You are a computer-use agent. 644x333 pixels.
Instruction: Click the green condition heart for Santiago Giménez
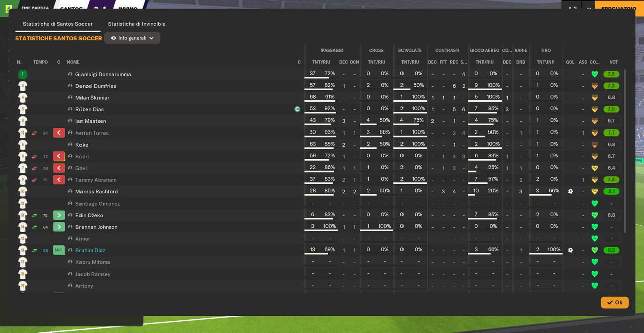click(x=595, y=204)
